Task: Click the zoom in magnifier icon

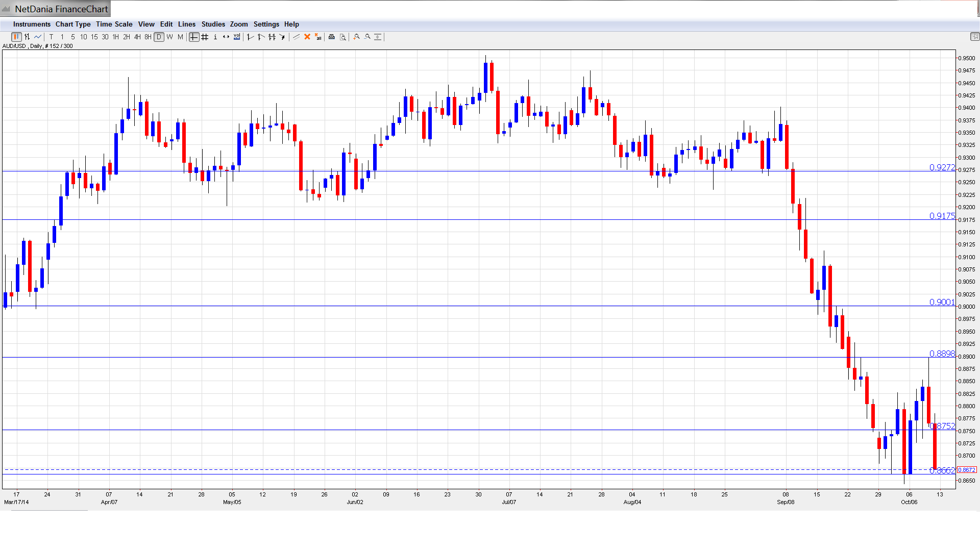Action: click(x=357, y=37)
